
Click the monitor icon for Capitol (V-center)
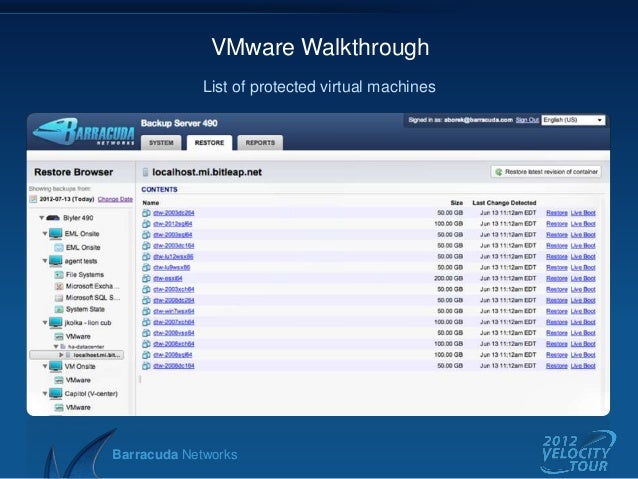pos(55,394)
